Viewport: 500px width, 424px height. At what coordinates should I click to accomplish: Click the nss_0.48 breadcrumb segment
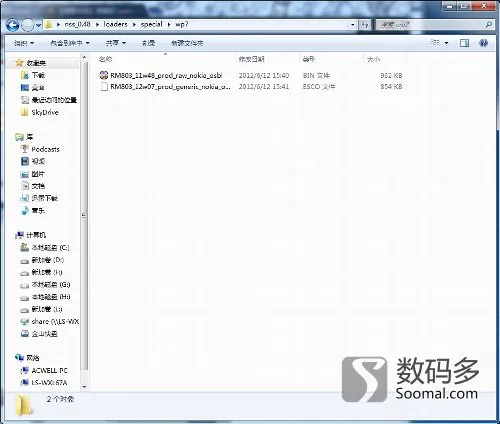coord(77,24)
